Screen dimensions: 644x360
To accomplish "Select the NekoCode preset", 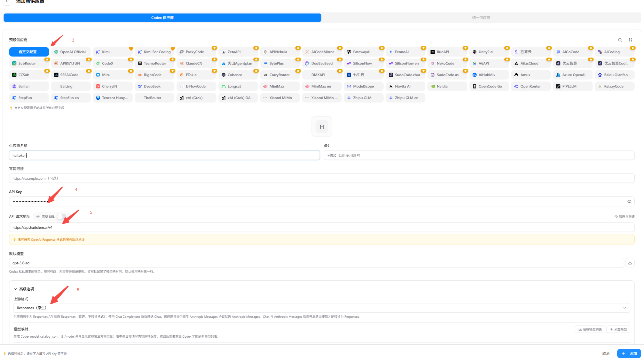I will (447, 63).
